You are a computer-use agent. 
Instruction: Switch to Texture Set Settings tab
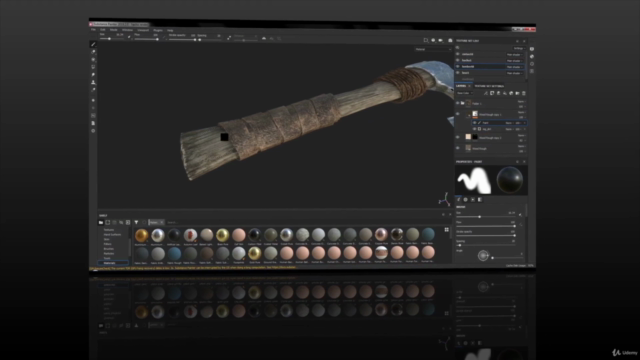pos(489,86)
